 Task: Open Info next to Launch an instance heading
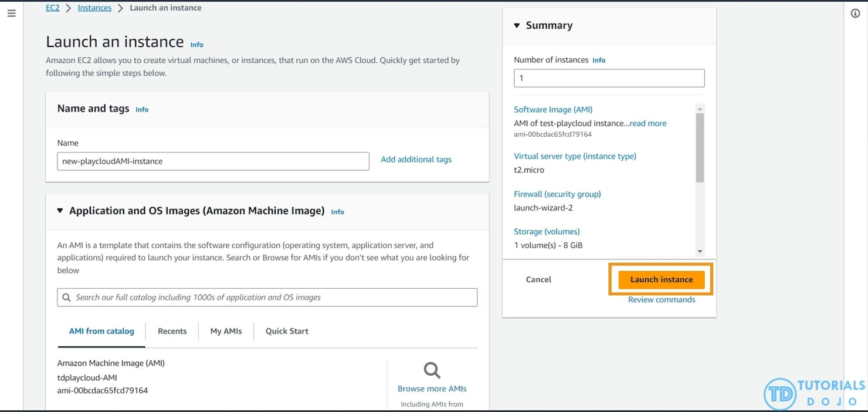pyautogui.click(x=196, y=45)
